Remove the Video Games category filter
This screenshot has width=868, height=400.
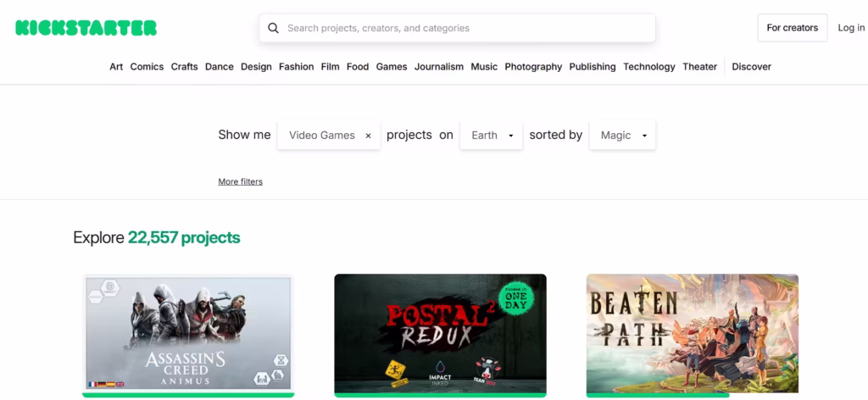tap(368, 136)
